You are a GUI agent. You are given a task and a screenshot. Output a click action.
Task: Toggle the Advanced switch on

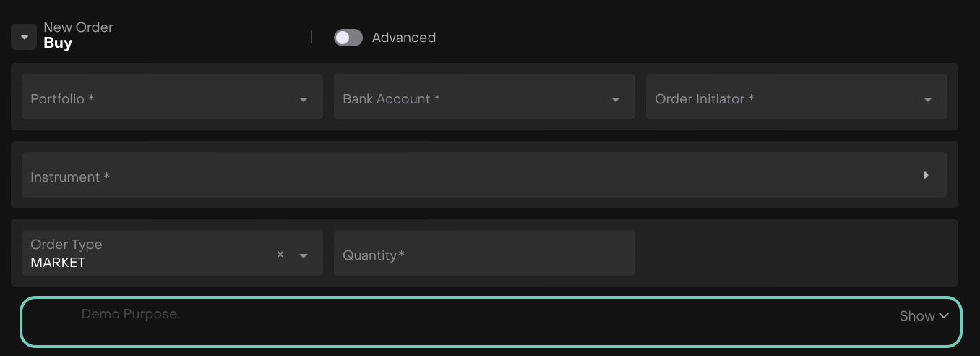[x=348, y=38]
